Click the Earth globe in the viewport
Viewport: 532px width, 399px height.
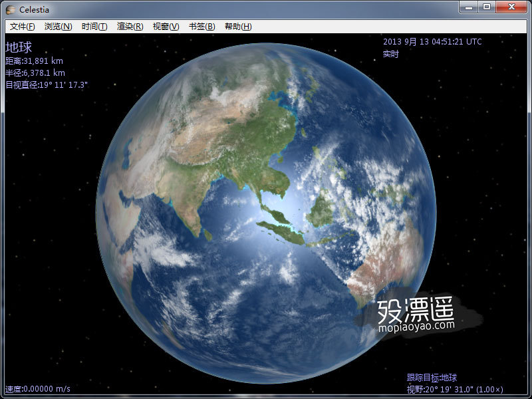pos(266,213)
